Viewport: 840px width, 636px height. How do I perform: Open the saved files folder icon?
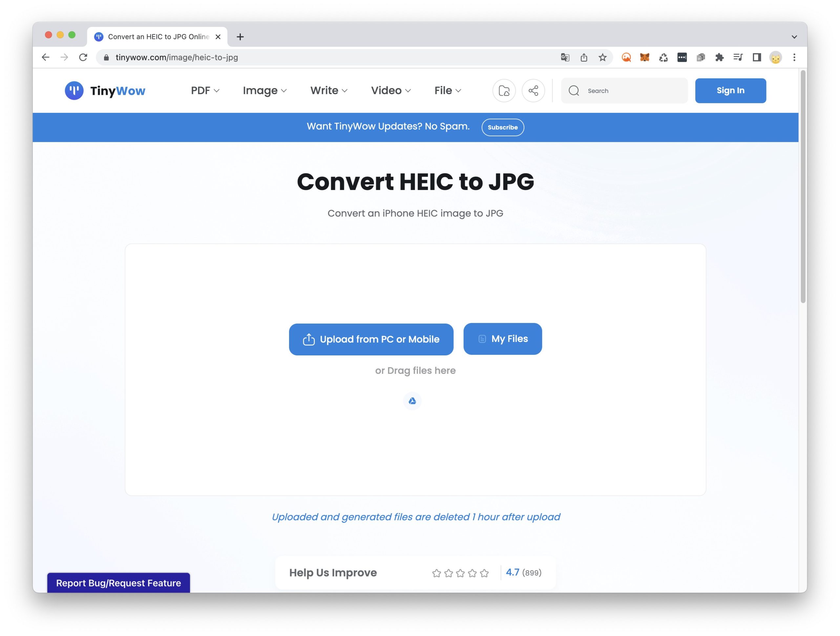pyautogui.click(x=504, y=91)
